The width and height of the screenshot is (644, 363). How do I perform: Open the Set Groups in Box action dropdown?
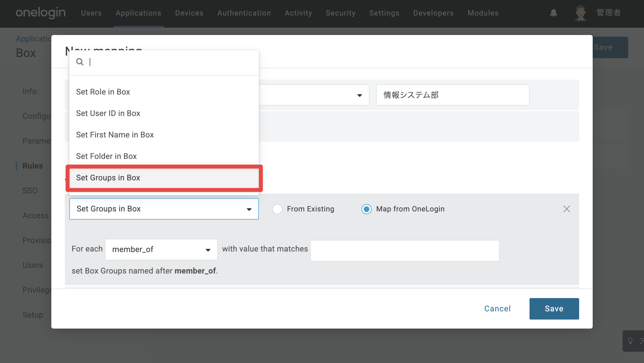point(164,209)
